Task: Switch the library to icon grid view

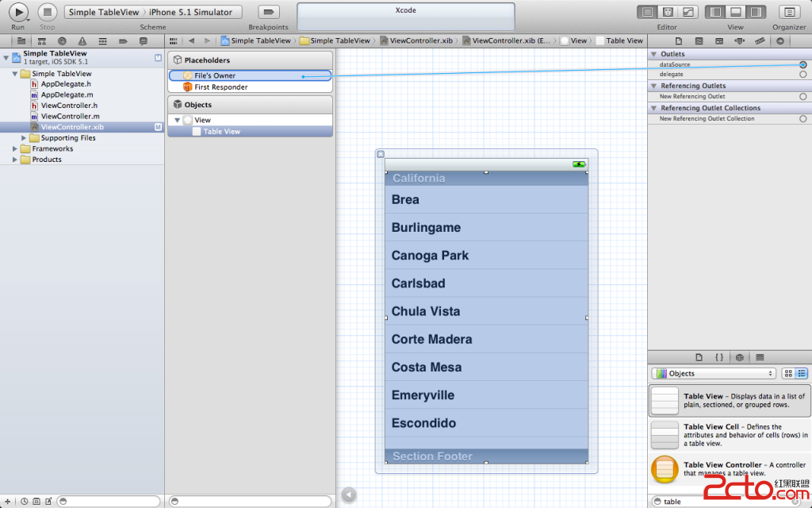Action: [788, 374]
